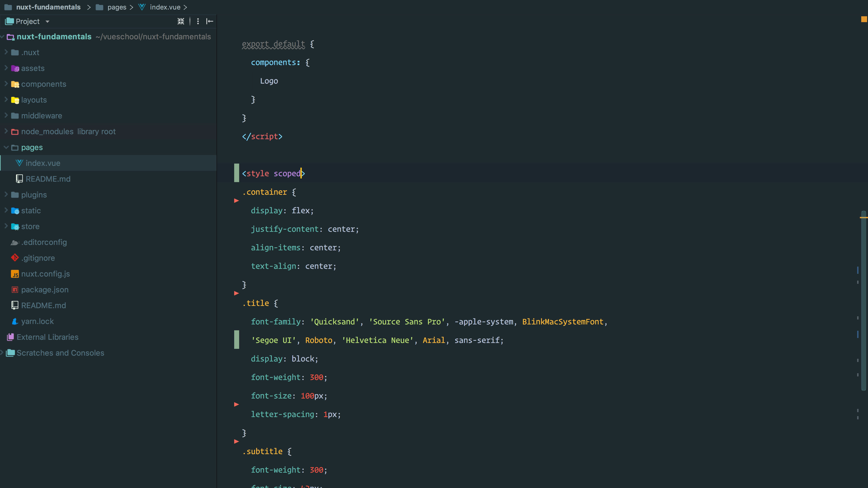
Task: Select README.md inside pages folder
Action: pos(48,179)
